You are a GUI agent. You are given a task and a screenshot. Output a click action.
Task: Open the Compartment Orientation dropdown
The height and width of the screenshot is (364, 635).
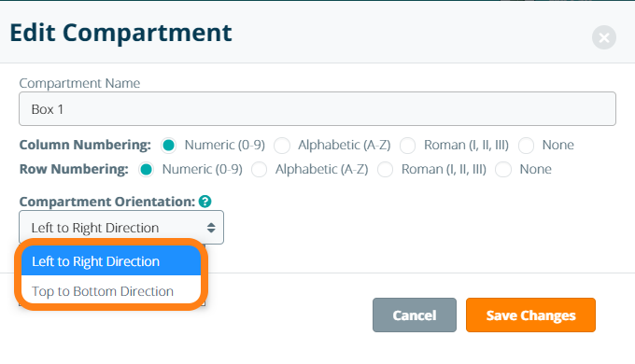[121, 227]
